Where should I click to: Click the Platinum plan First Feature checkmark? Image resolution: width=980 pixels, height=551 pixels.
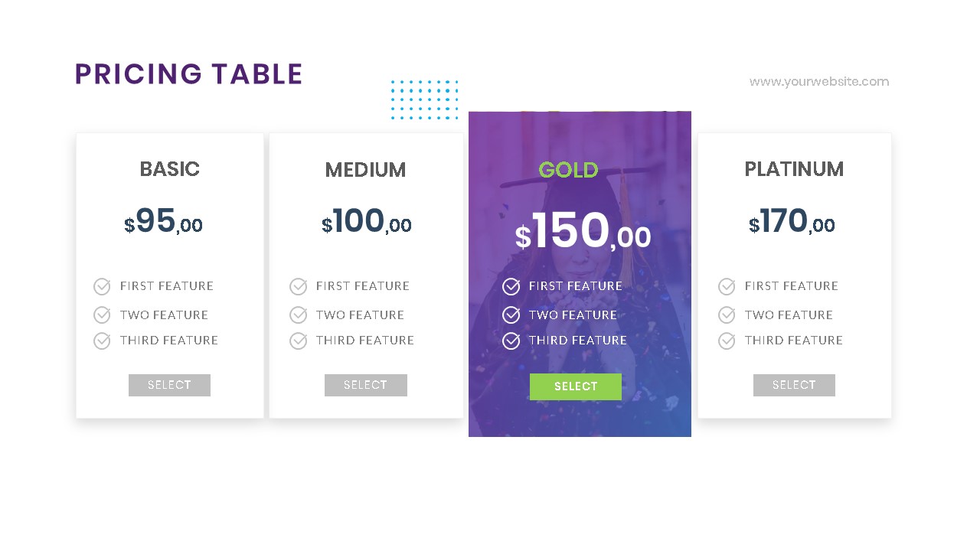click(727, 286)
